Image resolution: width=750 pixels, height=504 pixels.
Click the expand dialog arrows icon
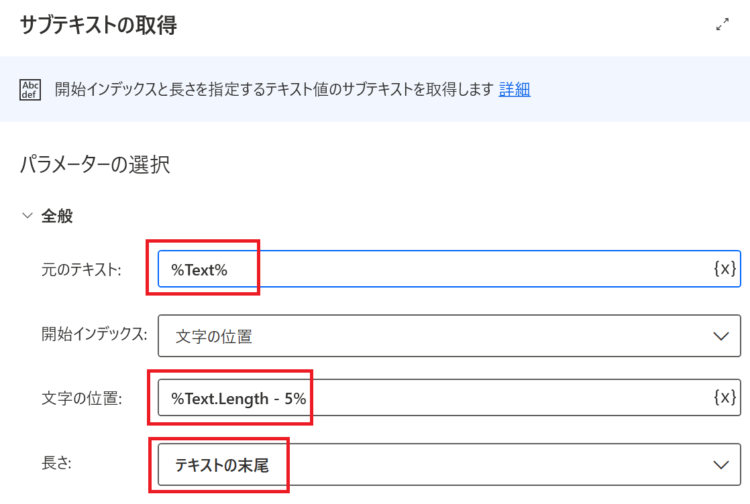pyautogui.click(x=722, y=24)
